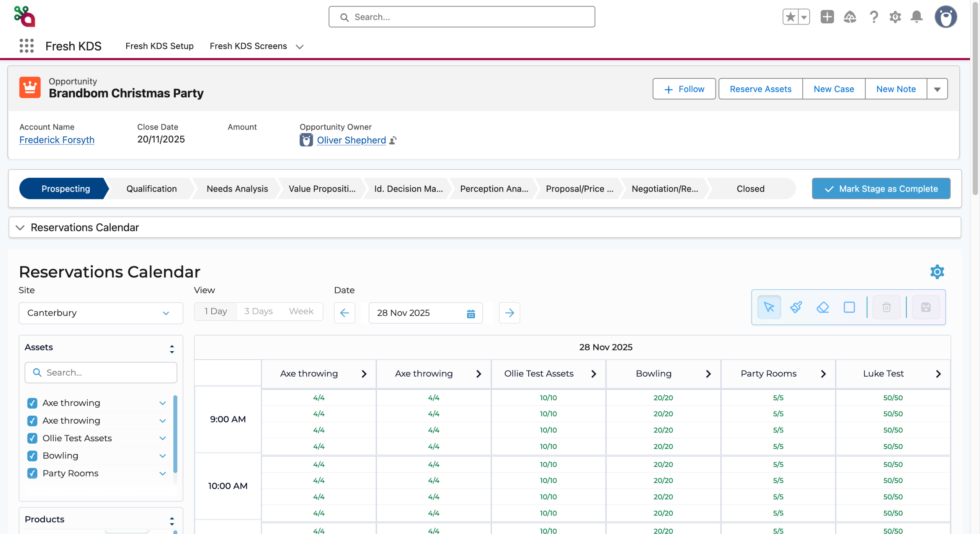Screen dimensions: 980x534
Task: Click the calendar save icon
Action: click(x=926, y=307)
